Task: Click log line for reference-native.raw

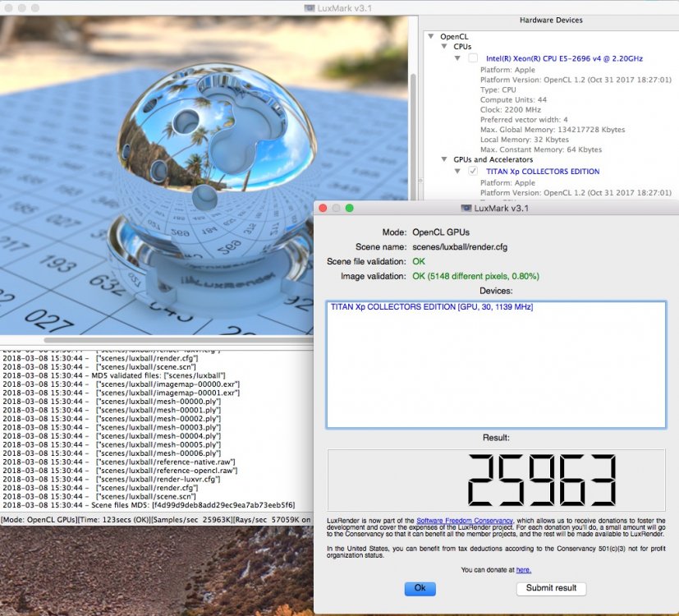Action: click(119, 462)
